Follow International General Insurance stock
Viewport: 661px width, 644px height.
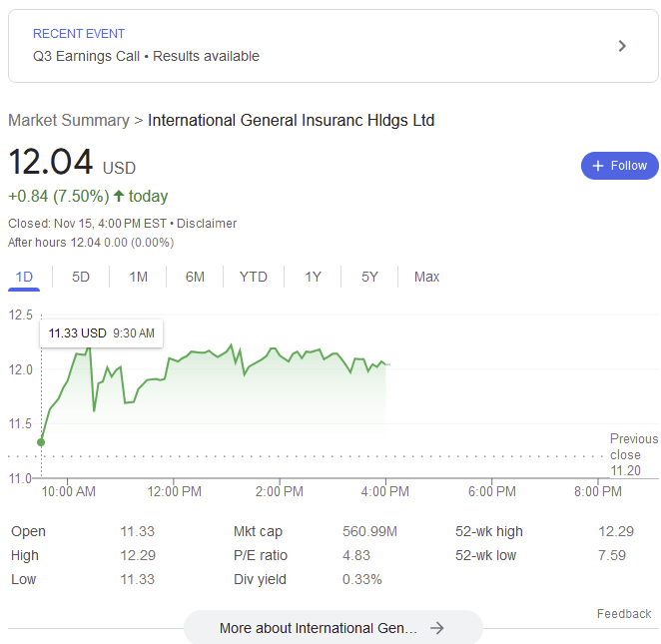coord(619,166)
